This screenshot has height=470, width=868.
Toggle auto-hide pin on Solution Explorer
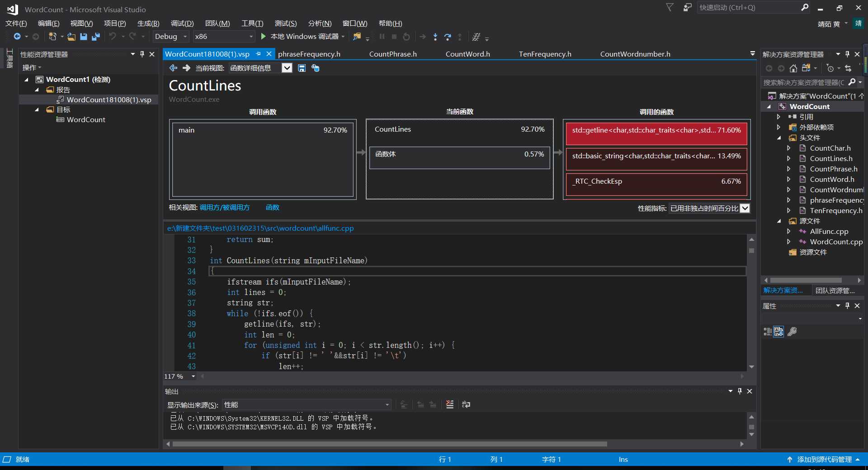coord(847,54)
